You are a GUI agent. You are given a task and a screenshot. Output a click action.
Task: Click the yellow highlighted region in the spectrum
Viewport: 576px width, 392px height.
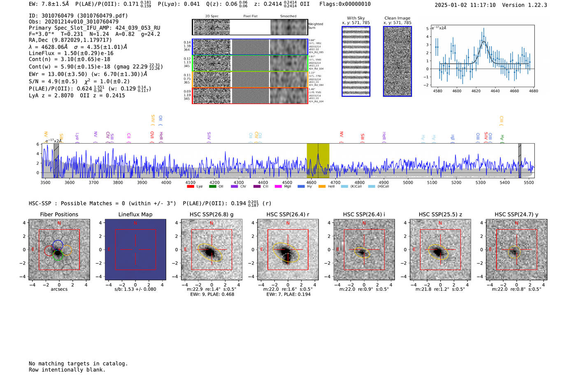pos(318,161)
